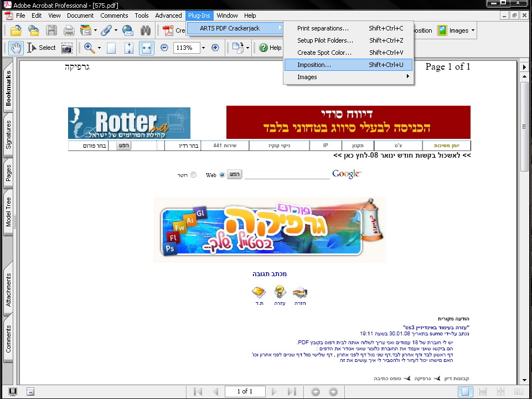Select the Web radio button

point(222,175)
